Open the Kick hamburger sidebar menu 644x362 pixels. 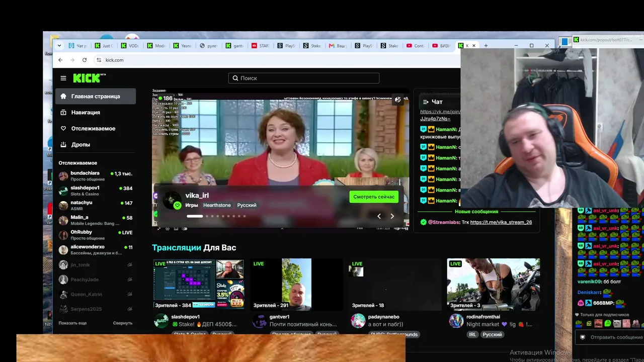click(x=63, y=78)
